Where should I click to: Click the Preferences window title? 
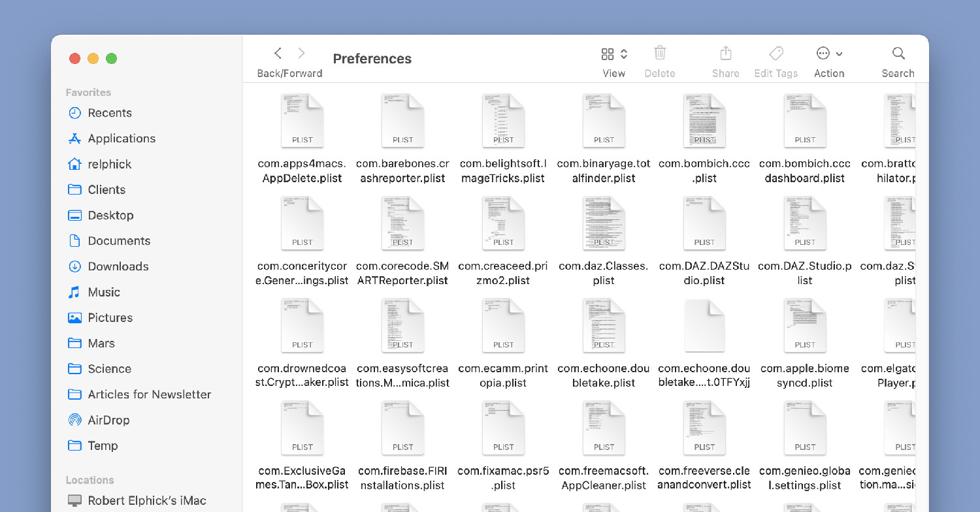tap(372, 59)
